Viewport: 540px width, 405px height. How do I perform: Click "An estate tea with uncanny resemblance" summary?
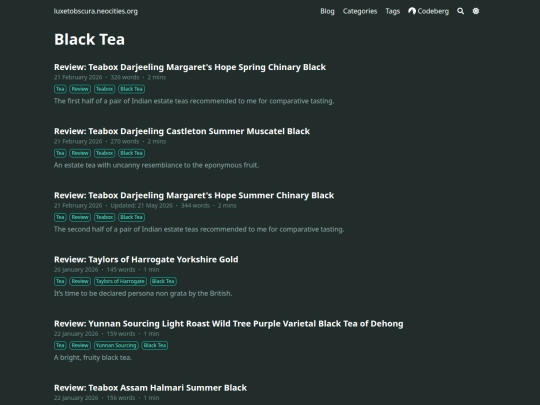[x=156, y=165]
